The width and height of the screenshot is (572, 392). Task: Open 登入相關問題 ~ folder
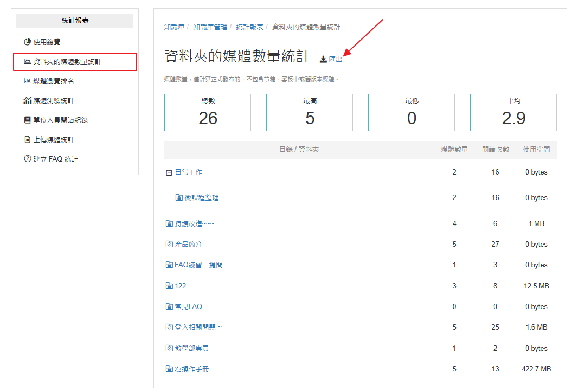198,327
